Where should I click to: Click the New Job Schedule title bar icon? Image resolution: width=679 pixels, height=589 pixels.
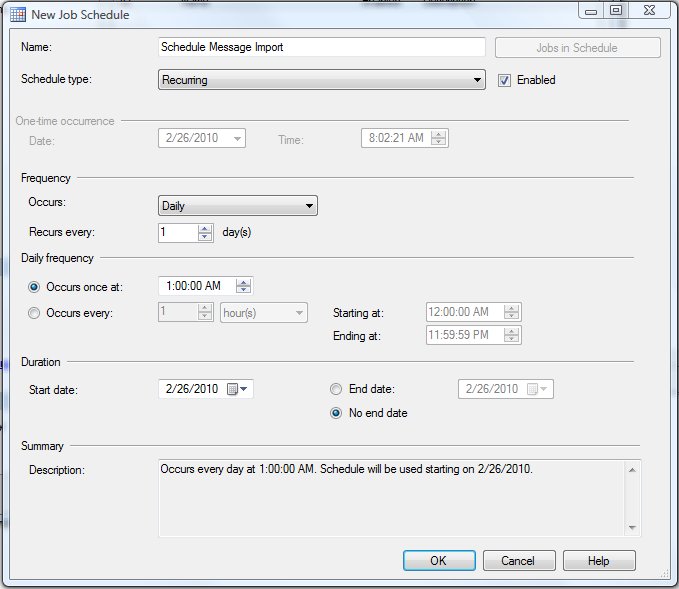click(x=17, y=14)
